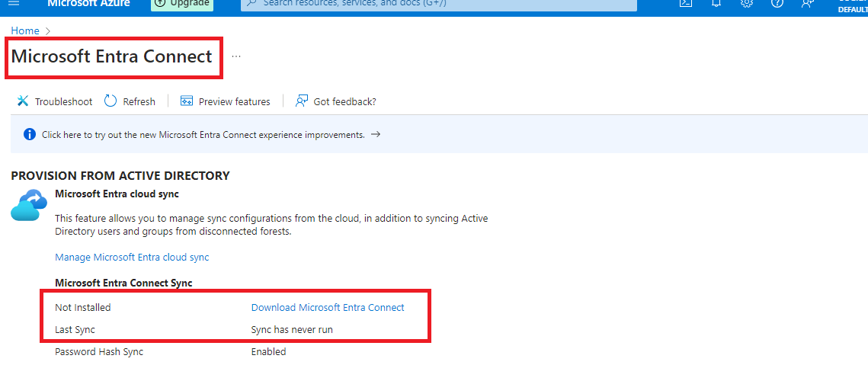Select the 'Last Sync' label

tap(75, 329)
